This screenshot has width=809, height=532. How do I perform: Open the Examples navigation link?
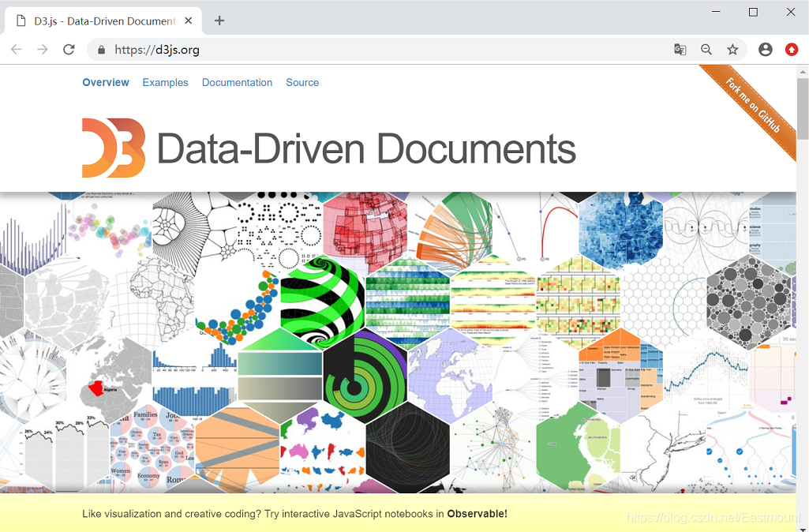tap(165, 83)
